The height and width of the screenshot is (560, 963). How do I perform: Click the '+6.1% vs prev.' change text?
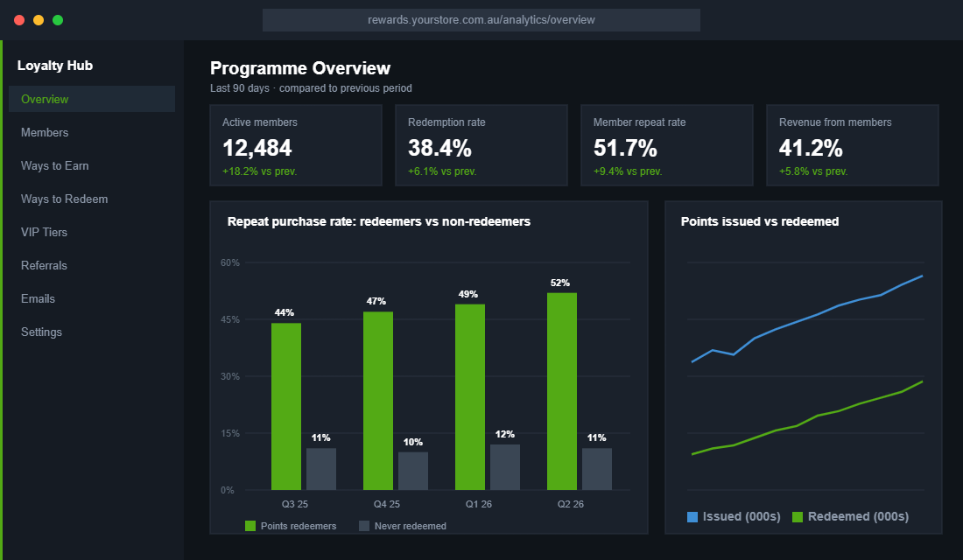pyautogui.click(x=442, y=171)
